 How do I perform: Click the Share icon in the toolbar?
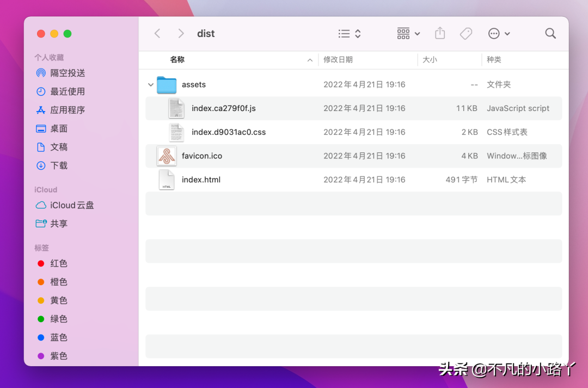coord(440,33)
